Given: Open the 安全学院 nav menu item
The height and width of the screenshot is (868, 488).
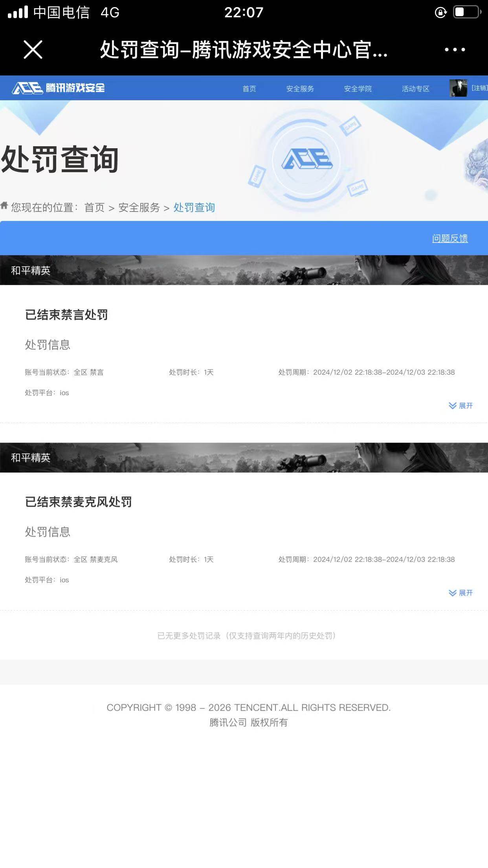Looking at the screenshot, I should (358, 88).
